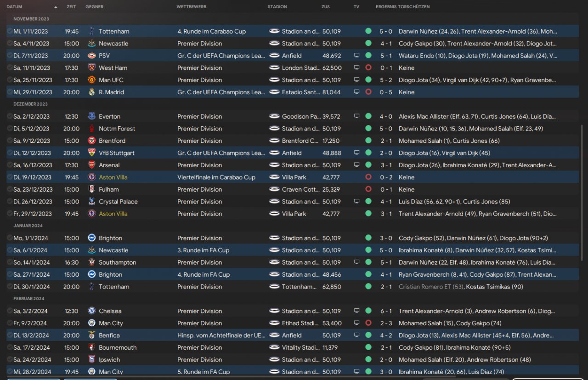588x380 pixels.
Task: Click the stadium icon beside Etihad Stadium
Action: tap(274, 323)
